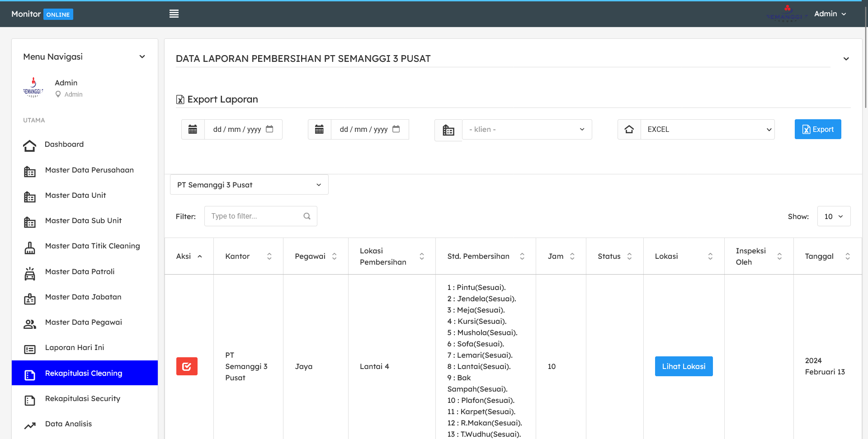Click the Data Analisis trend icon
This screenshot has width=868, height=439.
point(30,425)
